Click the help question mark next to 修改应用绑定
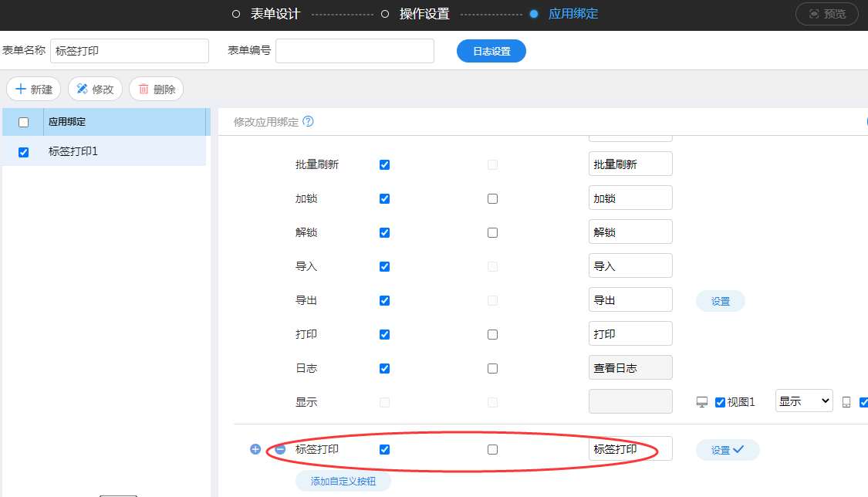This screenshot has height=497, width=868. [x=308, y=122]
